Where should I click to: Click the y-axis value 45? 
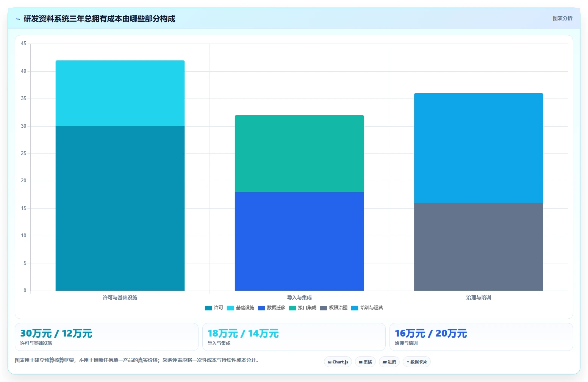(23, 44)
